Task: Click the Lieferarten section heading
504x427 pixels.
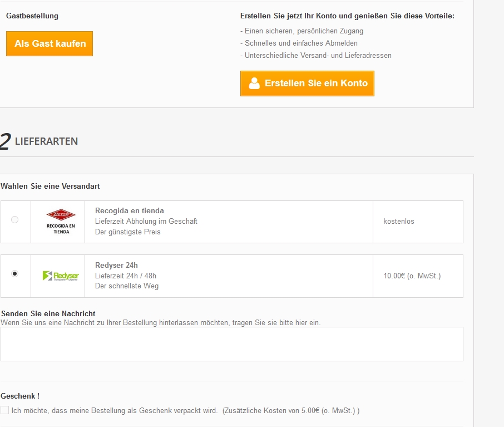Action: click(46, 141)
